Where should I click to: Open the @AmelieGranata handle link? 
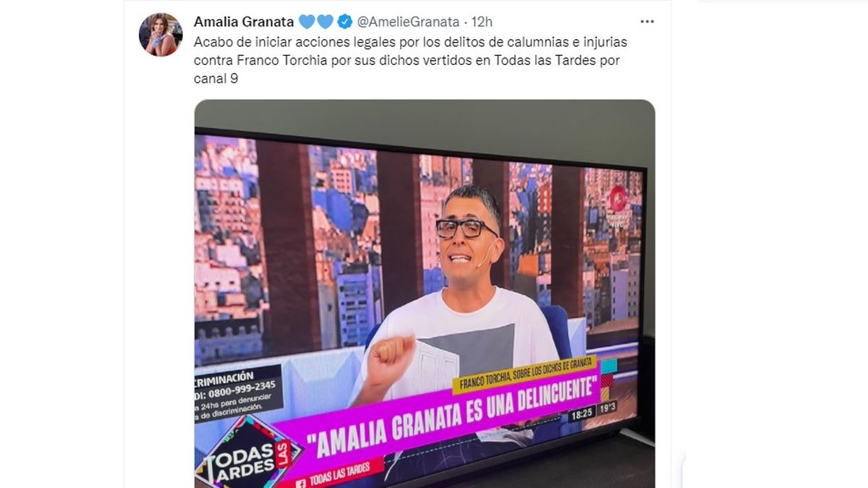(x=409, y=22)
